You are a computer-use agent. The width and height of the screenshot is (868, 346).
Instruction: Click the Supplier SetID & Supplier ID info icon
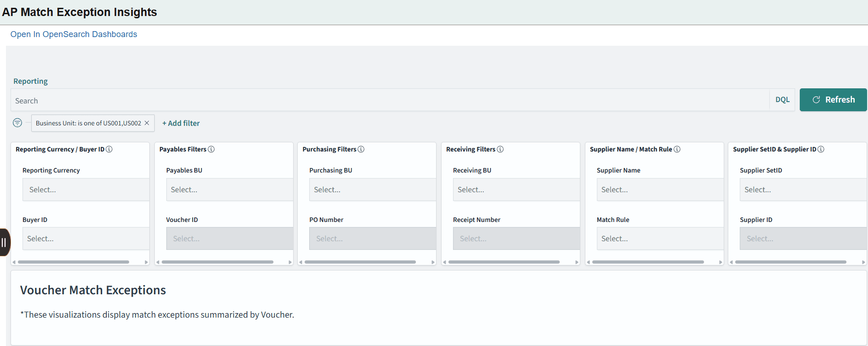(821, 149)
